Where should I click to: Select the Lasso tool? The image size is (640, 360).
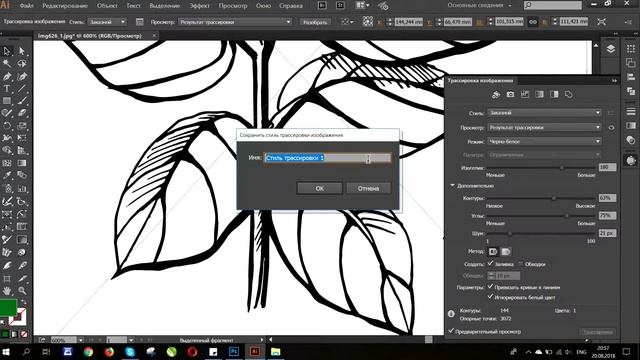(x=22, y=64)
